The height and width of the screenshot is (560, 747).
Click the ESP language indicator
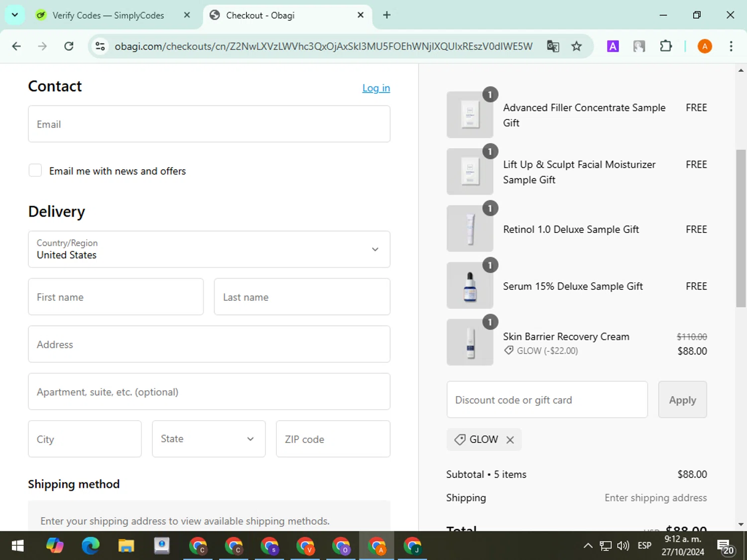tap(644, 546)
